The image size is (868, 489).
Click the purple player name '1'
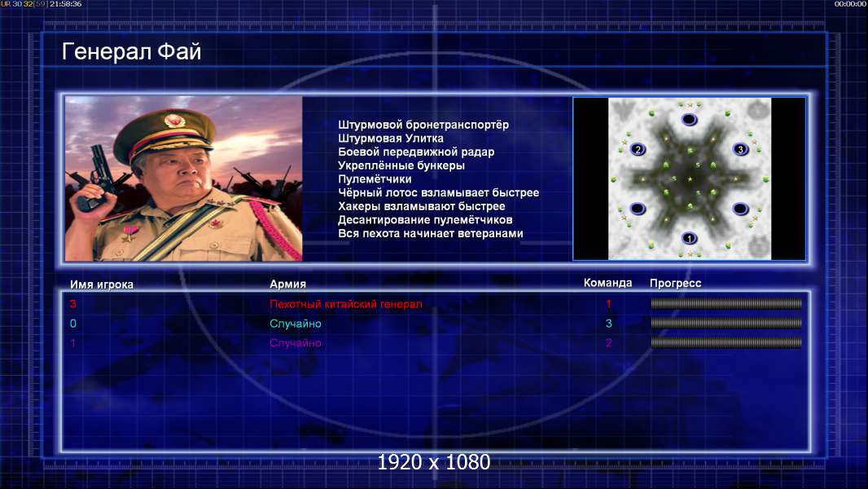coord(73,343)
